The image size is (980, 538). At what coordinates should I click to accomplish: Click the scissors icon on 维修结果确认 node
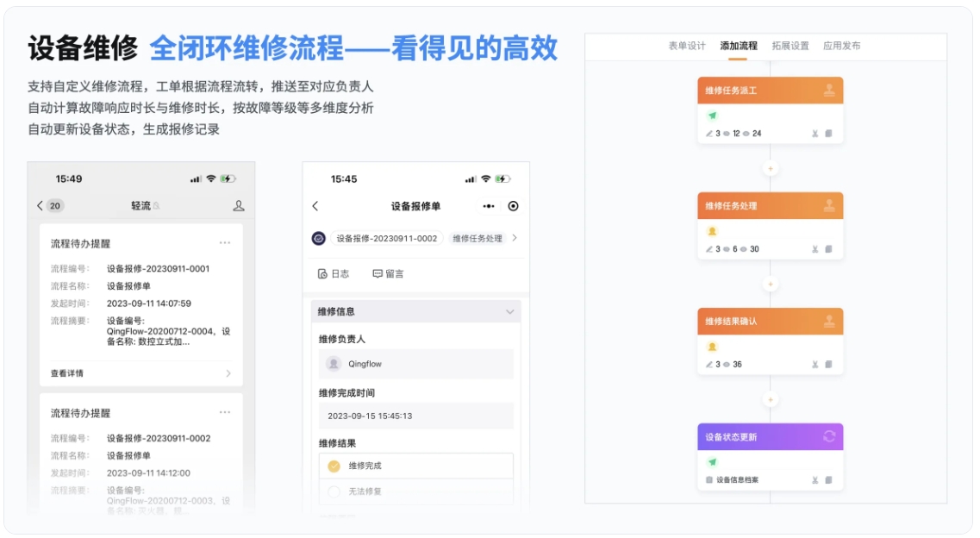click(815, 365)
